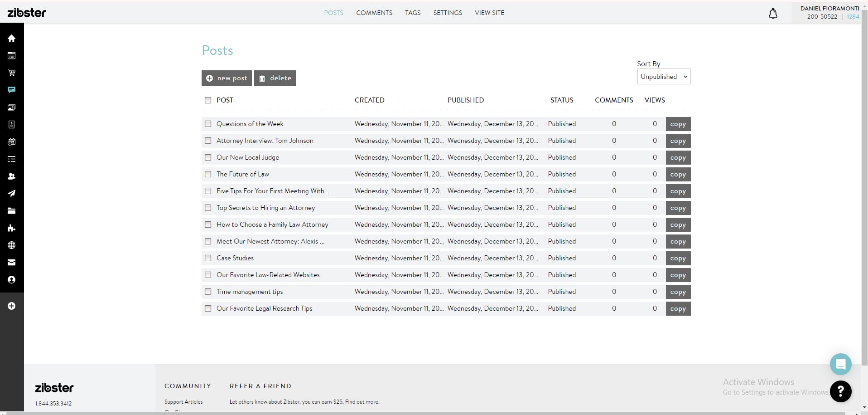Open the Daniel Fioramonti account menu
The height and width of the screenshot is (415, 868).
829,12
